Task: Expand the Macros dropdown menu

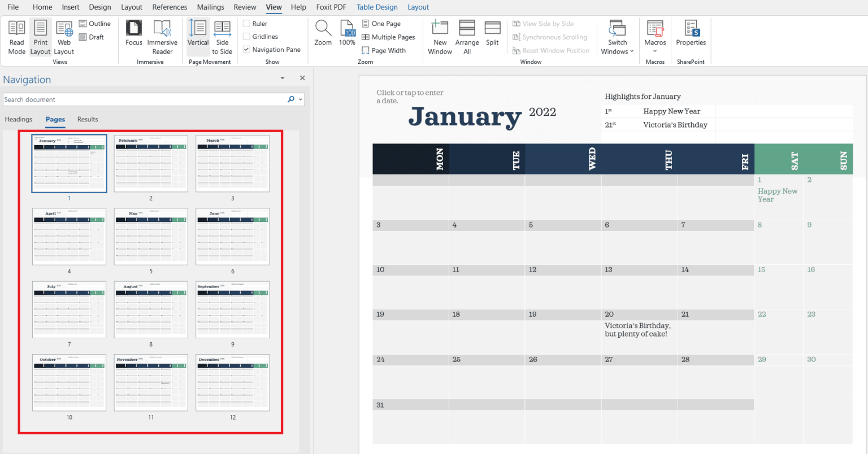Action: tap(655, 50)
